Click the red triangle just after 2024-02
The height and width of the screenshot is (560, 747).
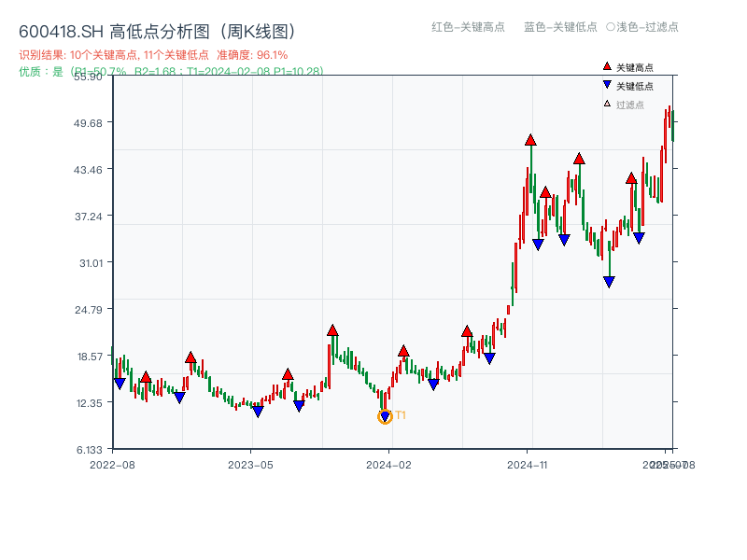coord(403,351)
